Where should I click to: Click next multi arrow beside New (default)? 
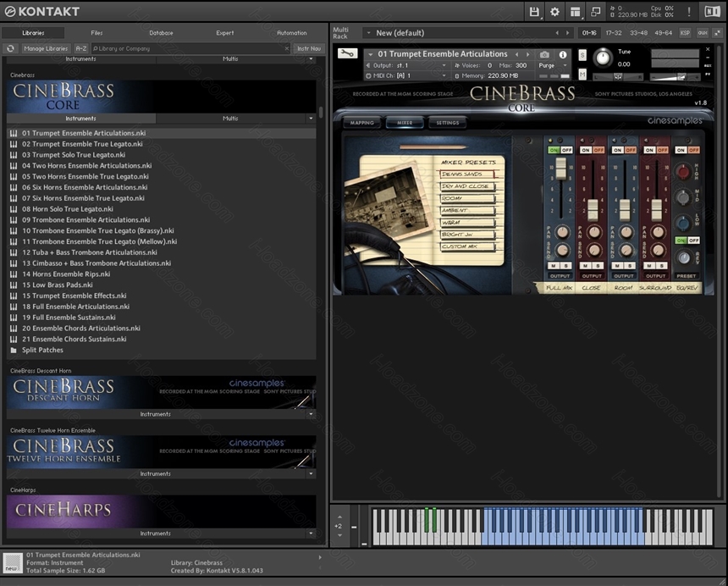567,33
